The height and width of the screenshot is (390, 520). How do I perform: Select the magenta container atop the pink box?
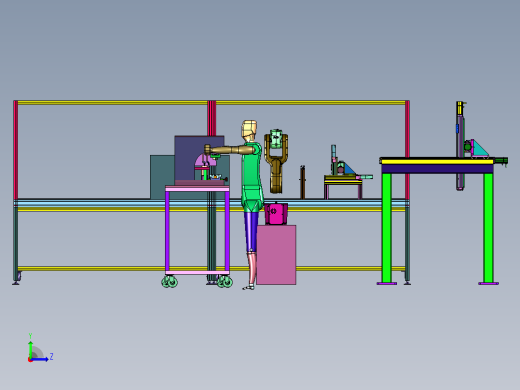tap(276, 213)
